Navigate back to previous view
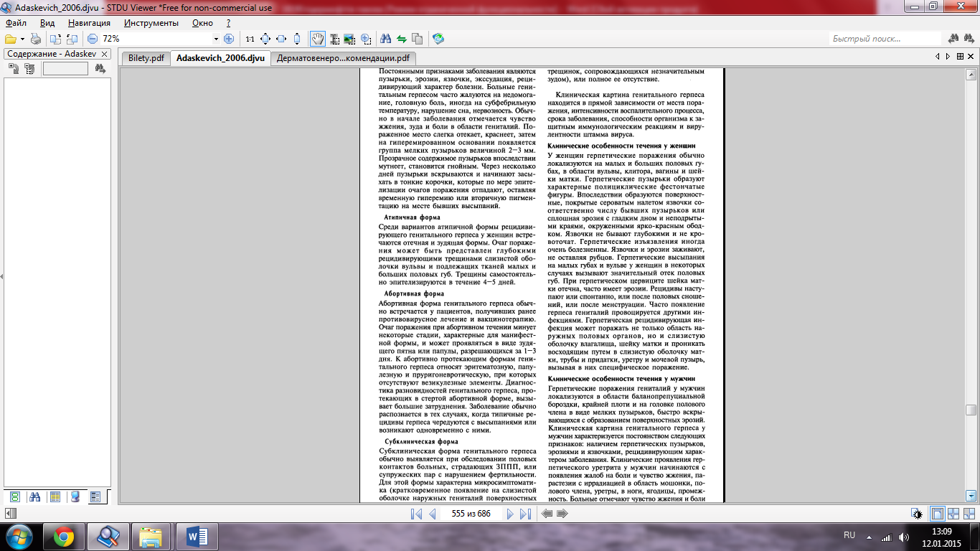Screen dimensions: 980x551 pos(547,514)
